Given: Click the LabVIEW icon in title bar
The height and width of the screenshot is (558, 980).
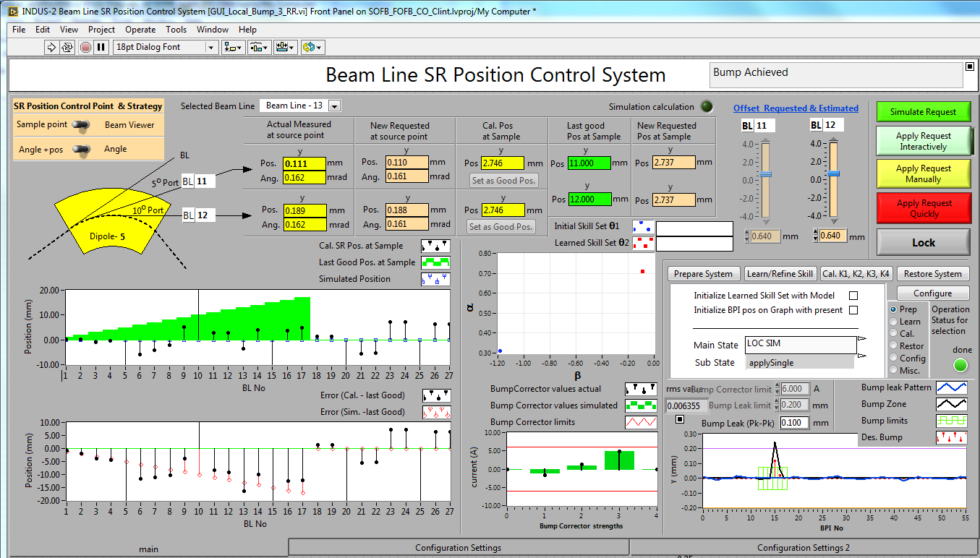Looking at the screenshot, I should point(13,11).
